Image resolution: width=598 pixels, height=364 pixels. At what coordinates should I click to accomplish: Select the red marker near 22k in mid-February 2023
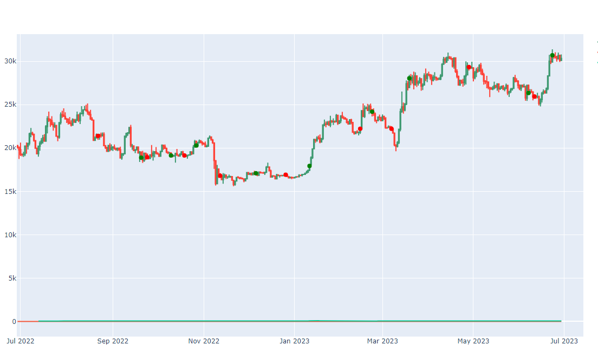tap(360, 129)
